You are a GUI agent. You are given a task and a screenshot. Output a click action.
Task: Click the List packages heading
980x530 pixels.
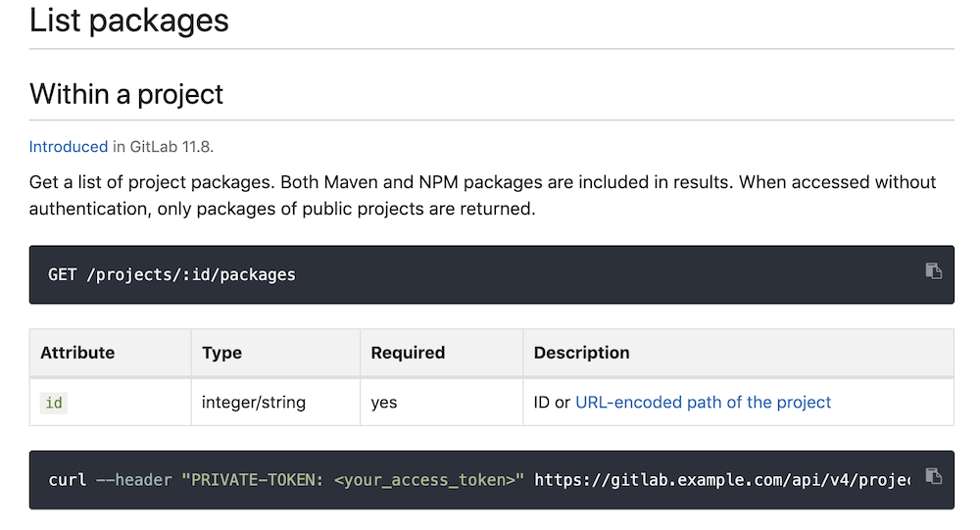click(128, 20)
